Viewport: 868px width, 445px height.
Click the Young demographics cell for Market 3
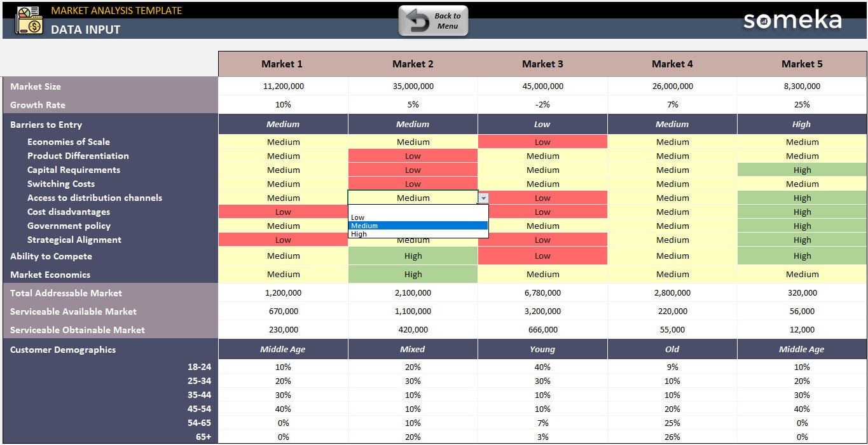pos(542,349)
